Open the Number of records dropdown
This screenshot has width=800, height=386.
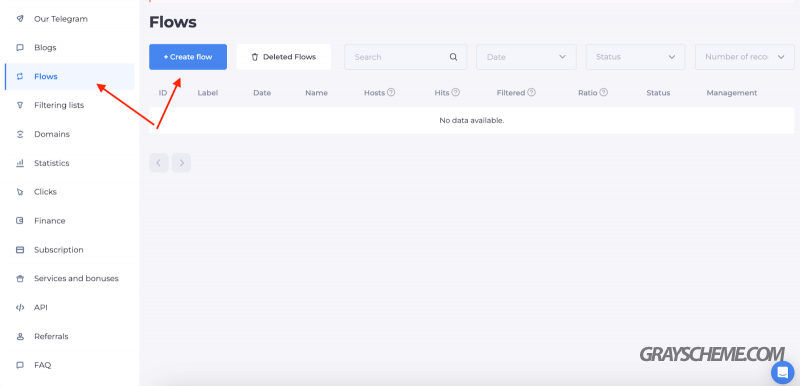click(744, 57)
